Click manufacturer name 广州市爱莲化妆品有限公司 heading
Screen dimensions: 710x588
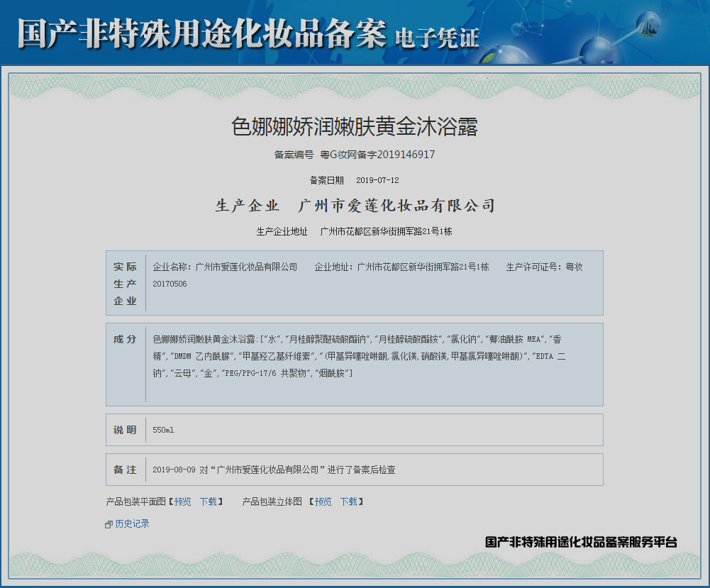pos(396,206)
